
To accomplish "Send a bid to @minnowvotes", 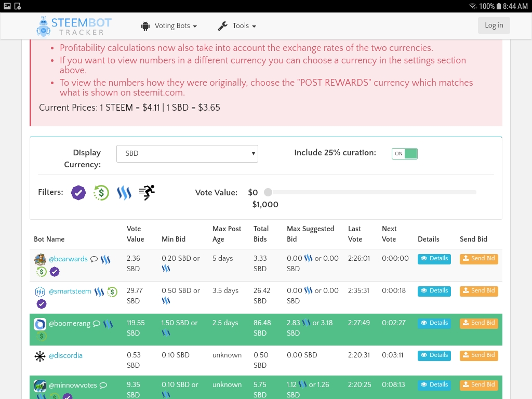I will click(478, 385).
